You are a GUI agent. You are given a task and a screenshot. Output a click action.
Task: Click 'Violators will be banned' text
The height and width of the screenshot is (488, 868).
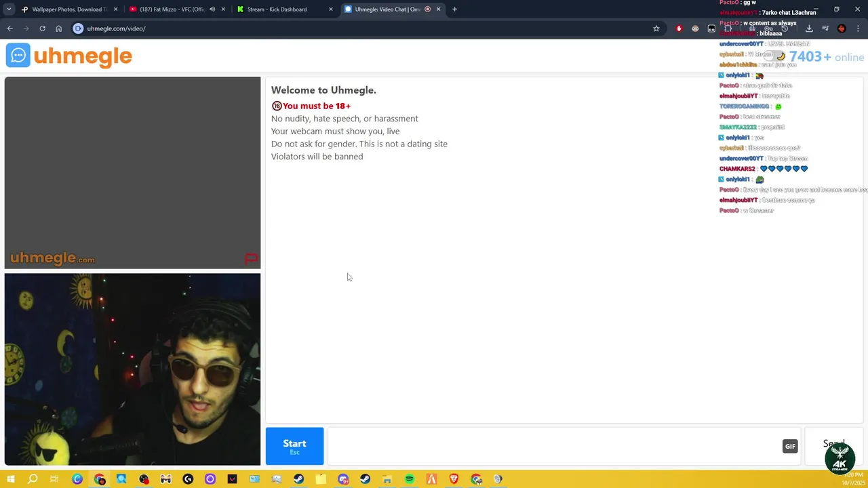(x=317, y=157)
